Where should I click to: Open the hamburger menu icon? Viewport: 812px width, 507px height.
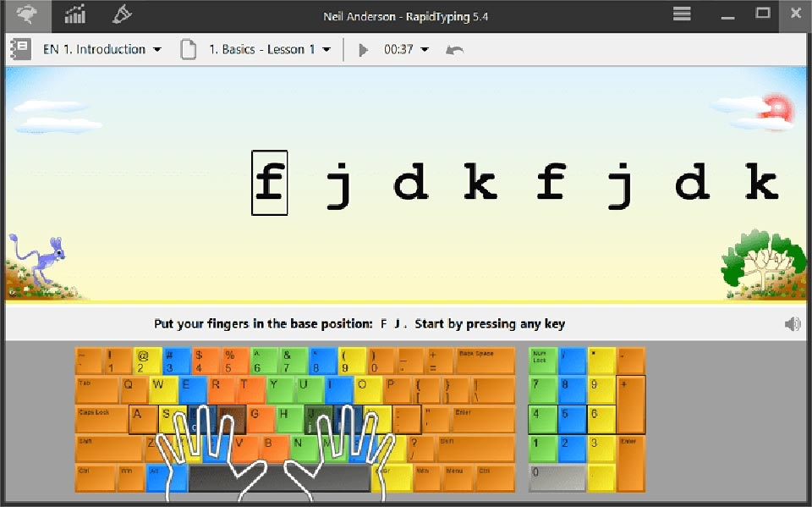click(x=682, y=14)
